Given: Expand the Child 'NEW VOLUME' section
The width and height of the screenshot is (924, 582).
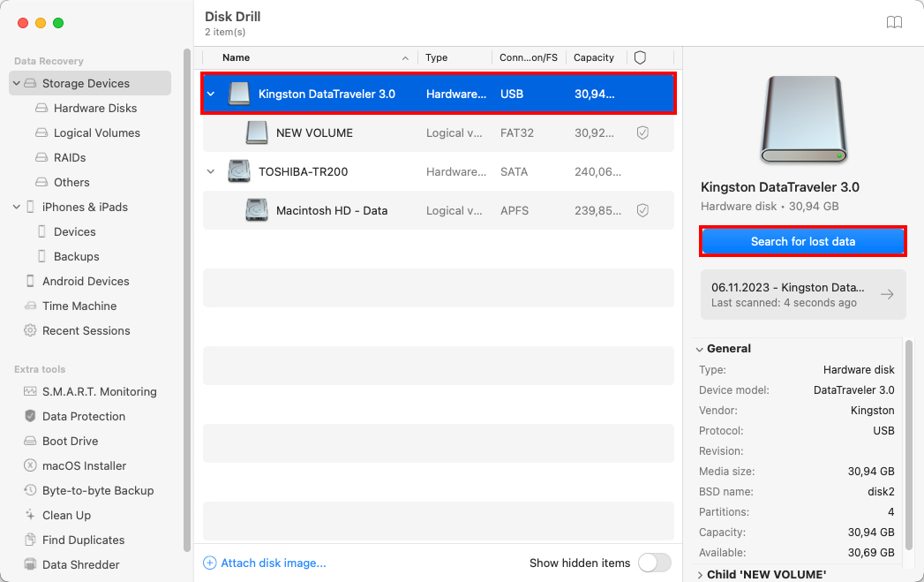Looking at the screenshot, I should [699, 575].
